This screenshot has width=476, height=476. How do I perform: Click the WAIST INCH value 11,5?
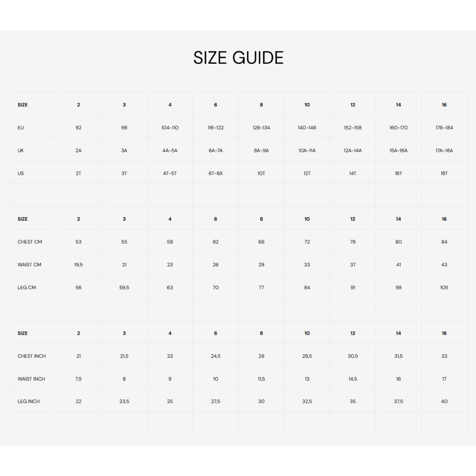tap(261, 379)
